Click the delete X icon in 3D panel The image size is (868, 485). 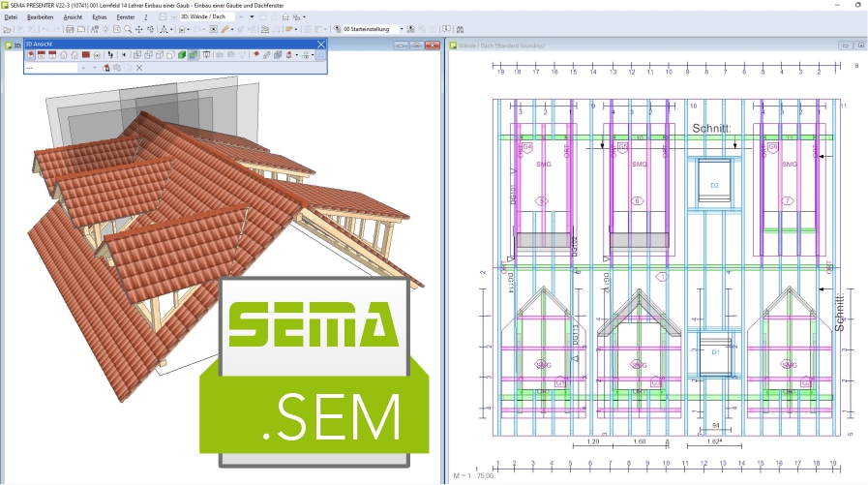pyautogui.click(x=139, y=69)
